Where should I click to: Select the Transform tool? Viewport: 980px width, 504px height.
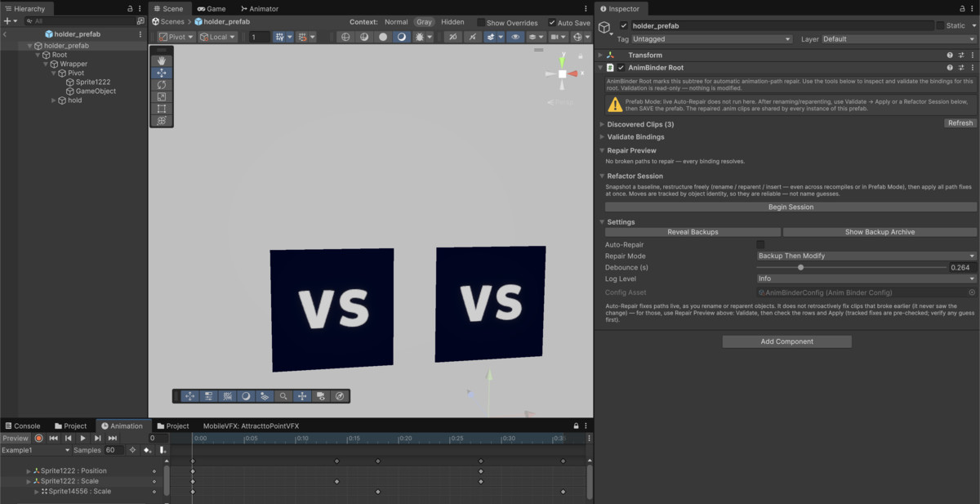coord(162,120)
